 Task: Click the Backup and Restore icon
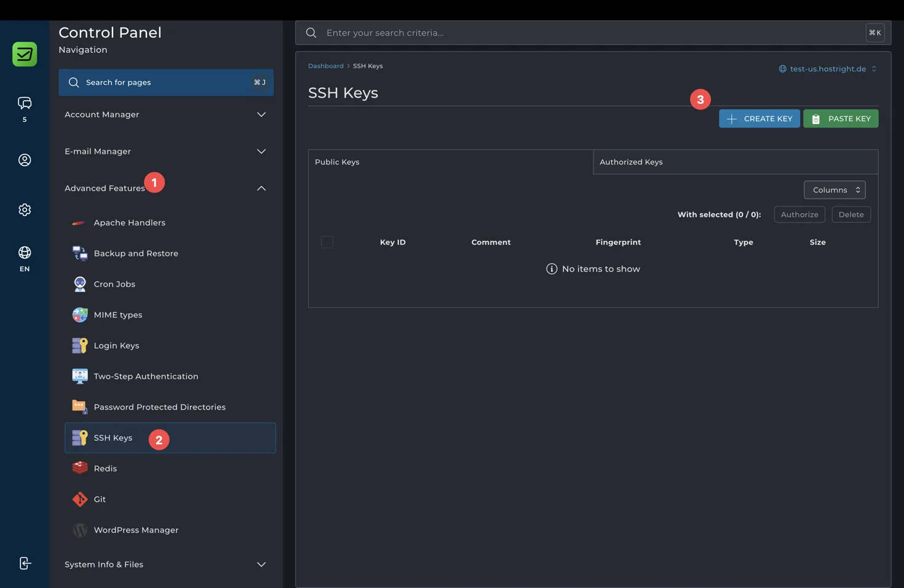(79, 253)
